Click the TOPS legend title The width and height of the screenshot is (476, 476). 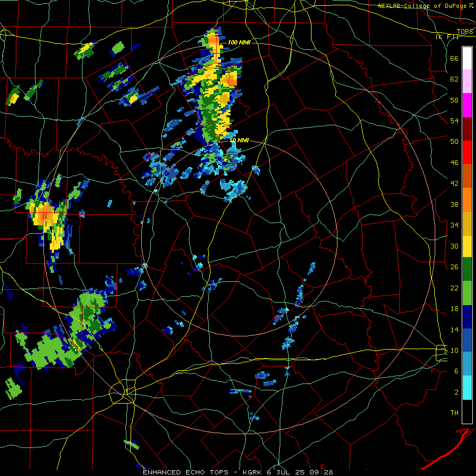465,32
